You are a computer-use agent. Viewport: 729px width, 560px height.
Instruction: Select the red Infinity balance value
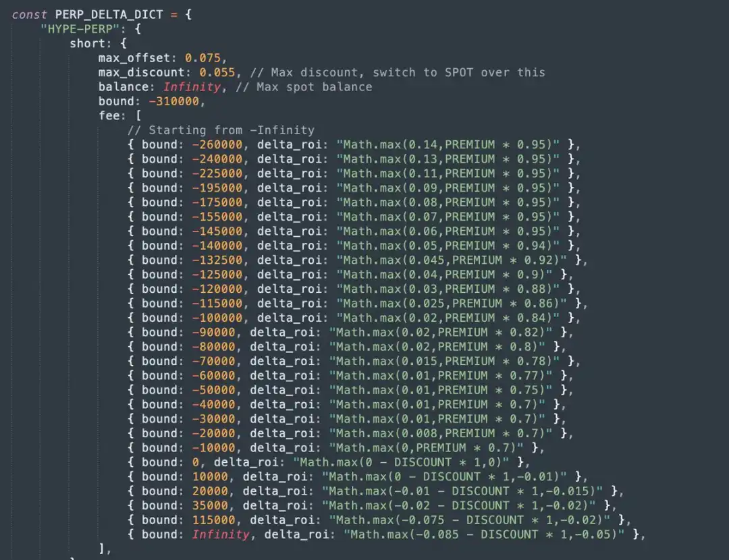(x=192, y=86)
